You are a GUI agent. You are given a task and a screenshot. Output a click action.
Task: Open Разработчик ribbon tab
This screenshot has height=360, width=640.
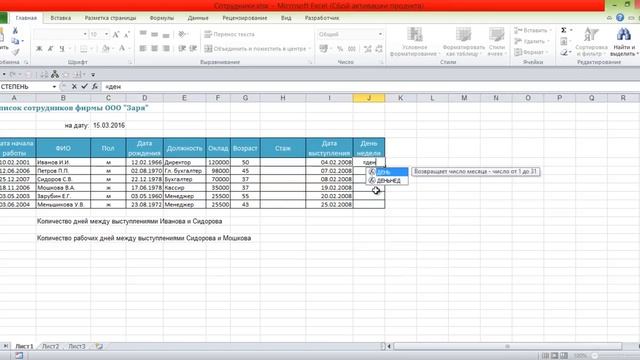(322, 18)
